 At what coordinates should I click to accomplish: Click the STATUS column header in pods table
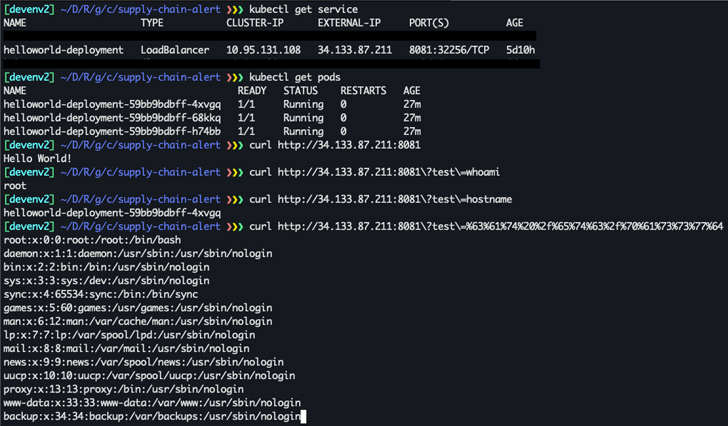click(x=300, y=90)
